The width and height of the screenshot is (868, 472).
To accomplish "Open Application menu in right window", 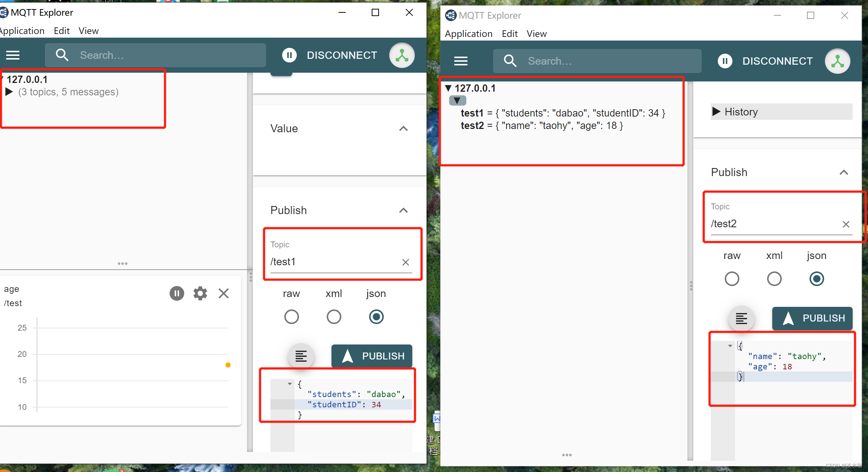I will click(469, 34).
